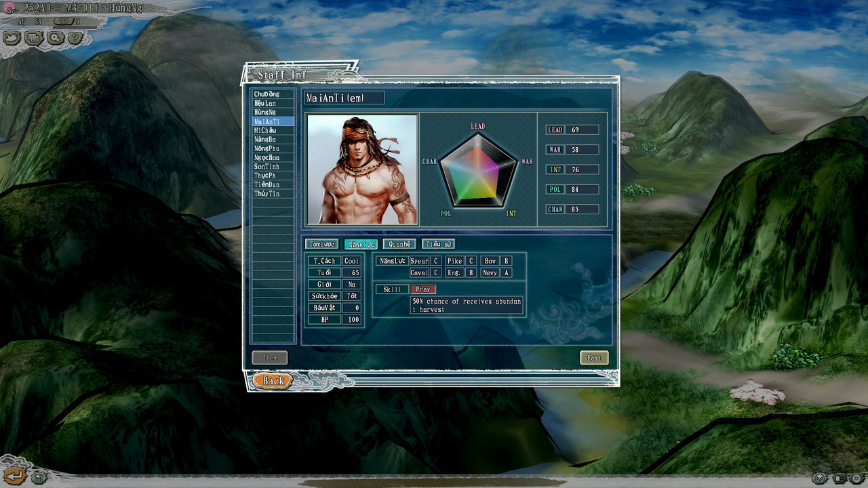
Task: Select ChưĐồng in the staff list
Action: [x=273, y=94]
